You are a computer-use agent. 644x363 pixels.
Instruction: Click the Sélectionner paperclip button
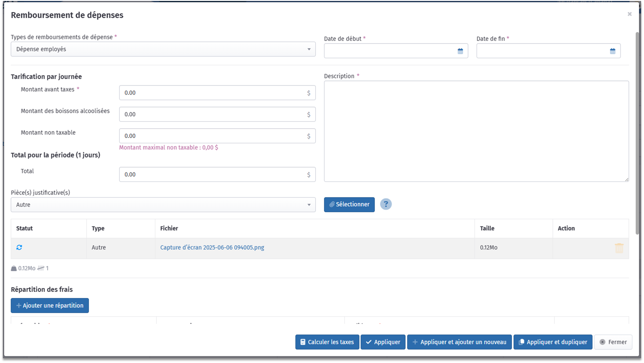[349, 205]
